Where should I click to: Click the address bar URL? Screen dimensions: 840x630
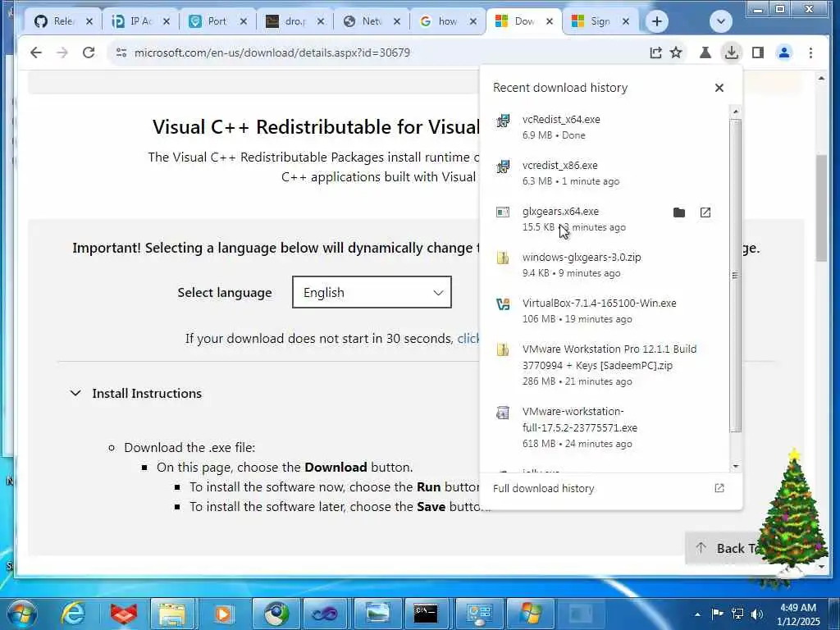[x=272, y=52]
